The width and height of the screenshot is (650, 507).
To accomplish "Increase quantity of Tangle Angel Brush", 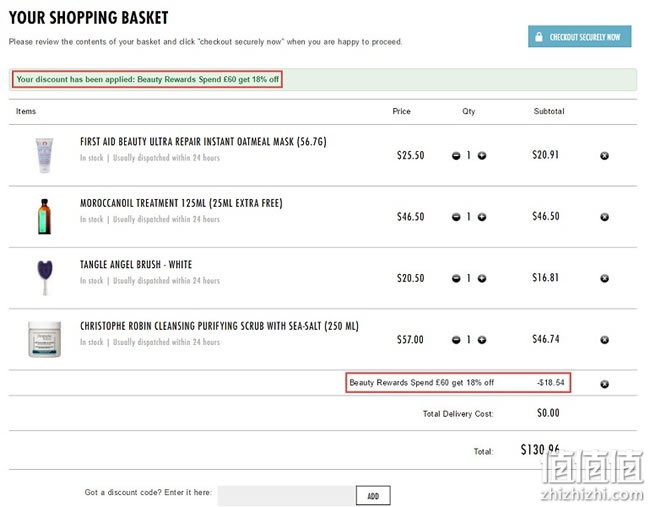I will point(482,279).
